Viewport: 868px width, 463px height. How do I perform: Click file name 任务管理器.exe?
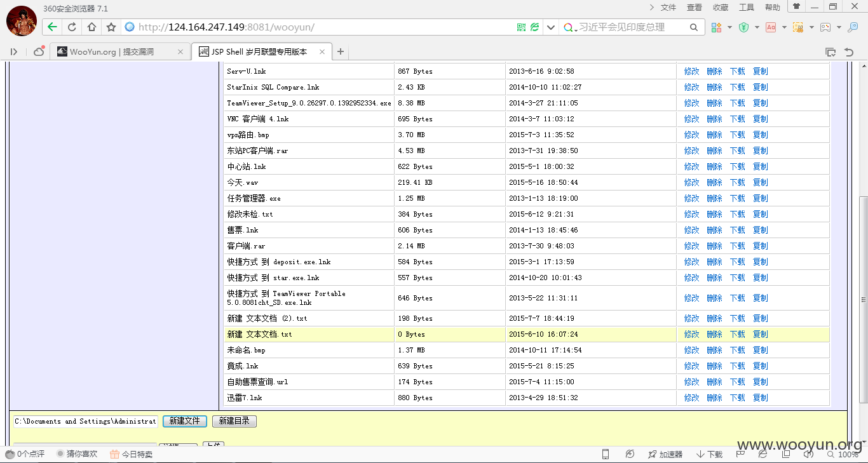[x=254, y=198]
